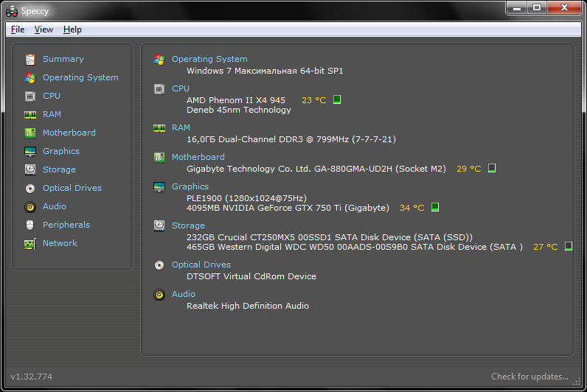
Task: Click the Audio speaker icon in sidebar
Action: click(x=30, y=206)
